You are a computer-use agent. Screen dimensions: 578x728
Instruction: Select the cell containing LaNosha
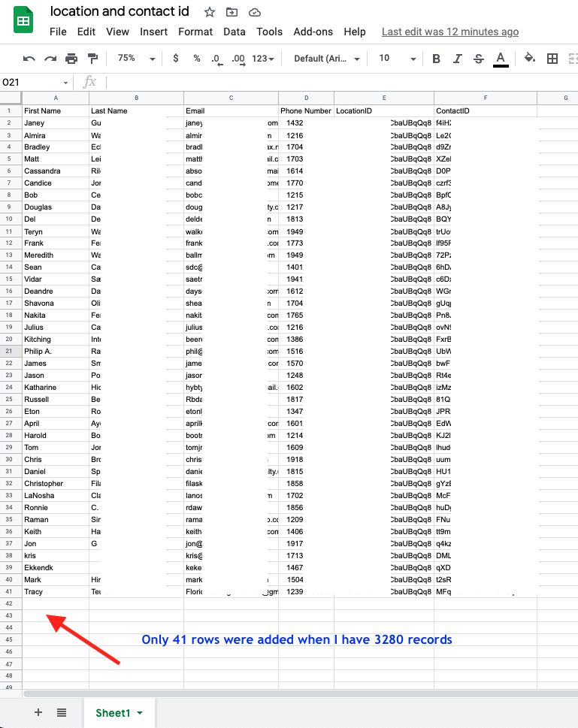coord(56,495)
